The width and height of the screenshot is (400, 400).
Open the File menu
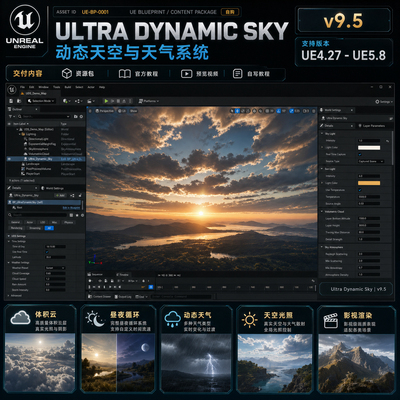(x=22, y=87)
